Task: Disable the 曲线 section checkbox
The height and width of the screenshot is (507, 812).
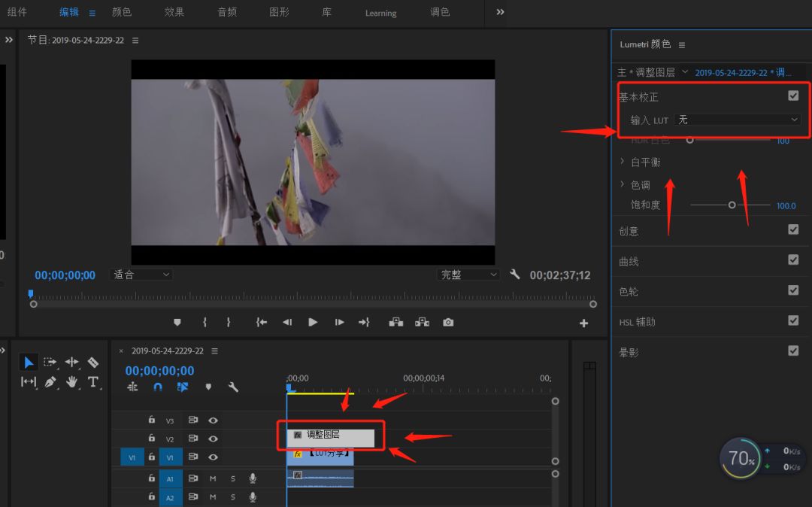Action: click(793, 260)
